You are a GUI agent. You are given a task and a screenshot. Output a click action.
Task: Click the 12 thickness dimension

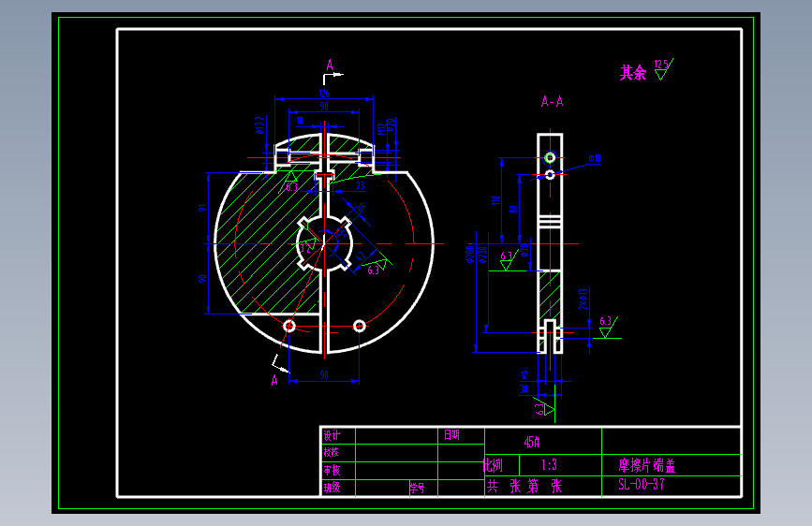(x=524, y=374)
